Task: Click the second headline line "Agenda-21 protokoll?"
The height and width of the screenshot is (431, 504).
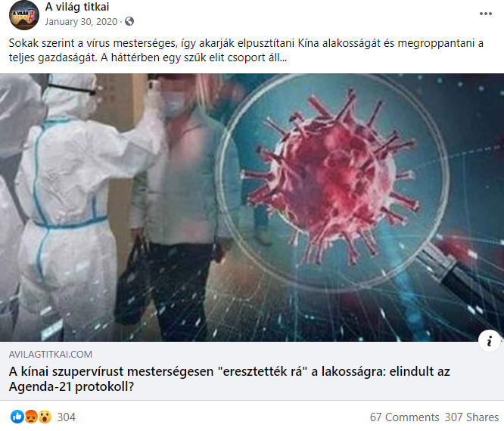Action: pos(71,386)
